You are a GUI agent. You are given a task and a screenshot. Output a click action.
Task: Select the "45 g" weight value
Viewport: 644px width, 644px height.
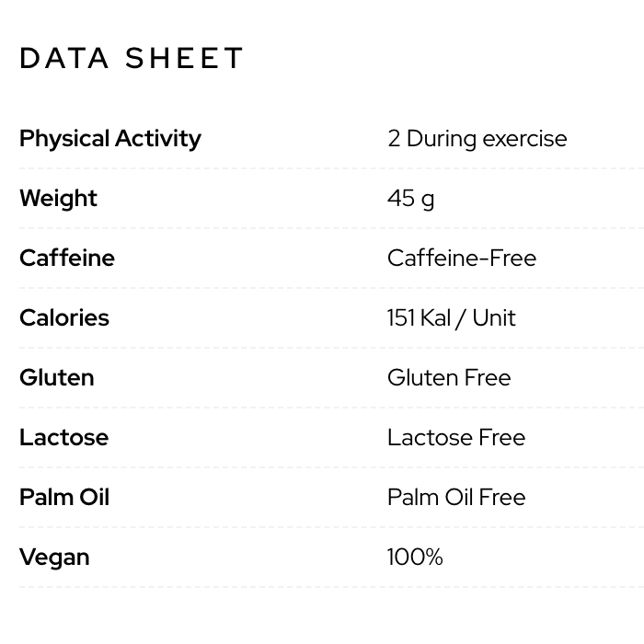click(x=410, y=199)
